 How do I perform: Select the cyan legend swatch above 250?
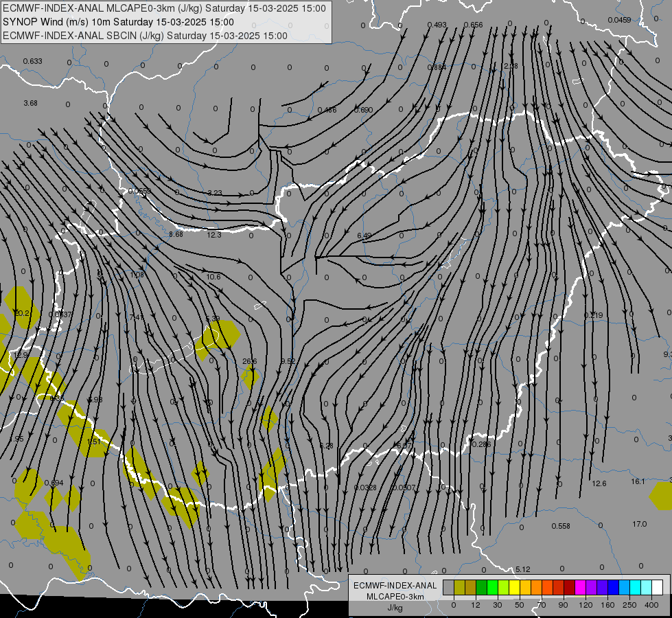635,587
